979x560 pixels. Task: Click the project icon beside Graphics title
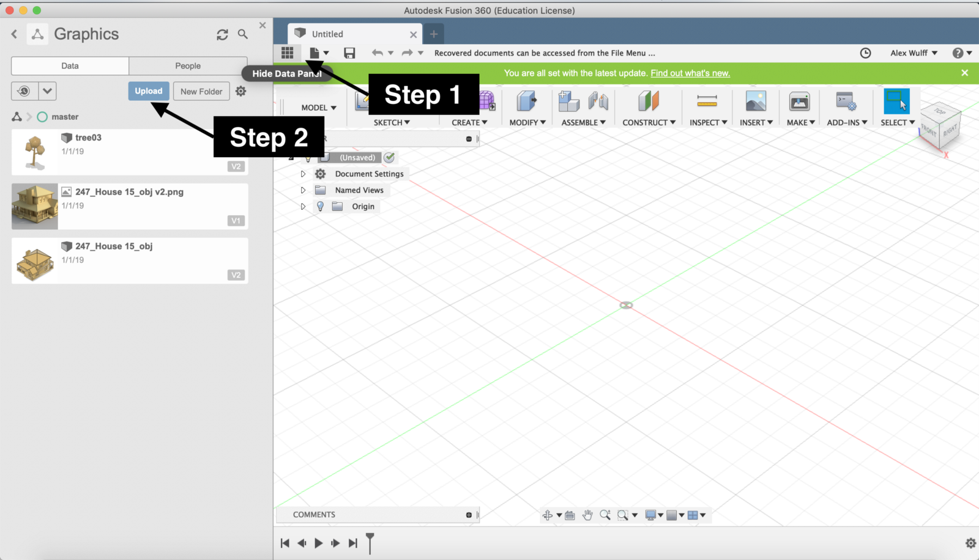pos(37,34)
